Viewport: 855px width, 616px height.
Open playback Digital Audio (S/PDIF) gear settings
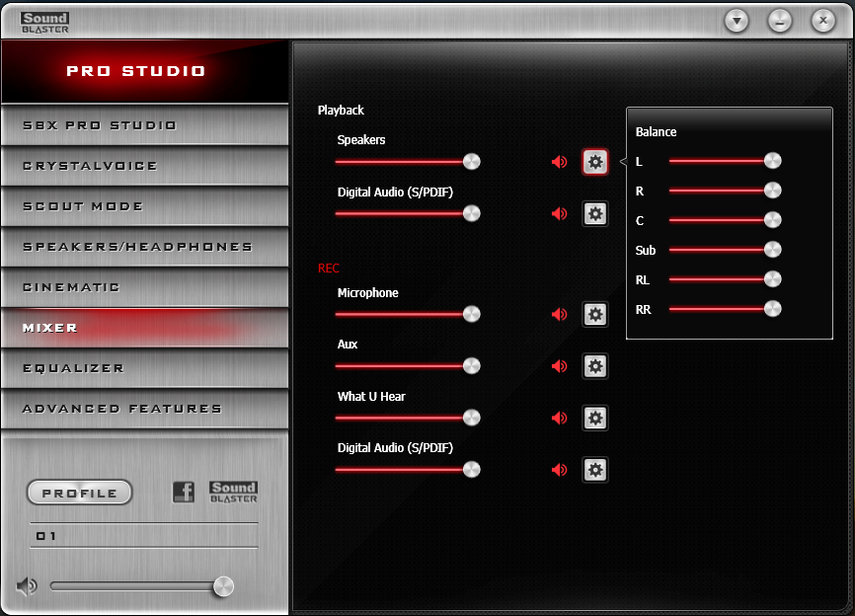[x=595, y=213]
